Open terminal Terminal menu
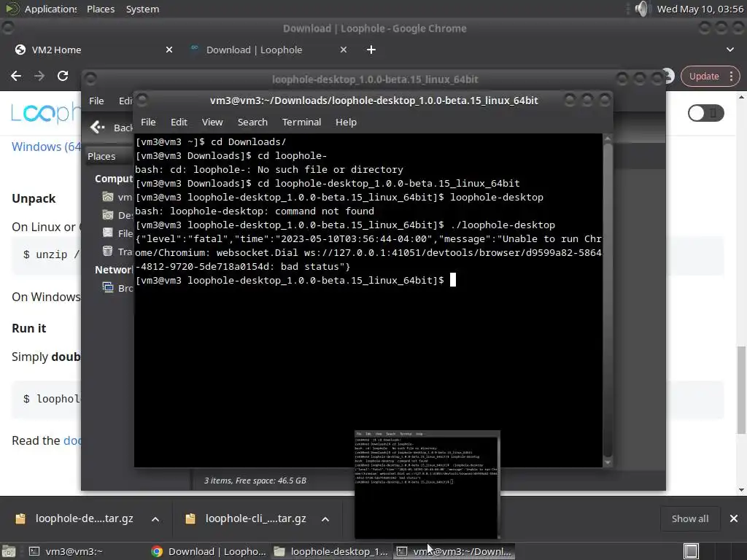Viewport: 747px width, 560px height. [x=301, y=122]
